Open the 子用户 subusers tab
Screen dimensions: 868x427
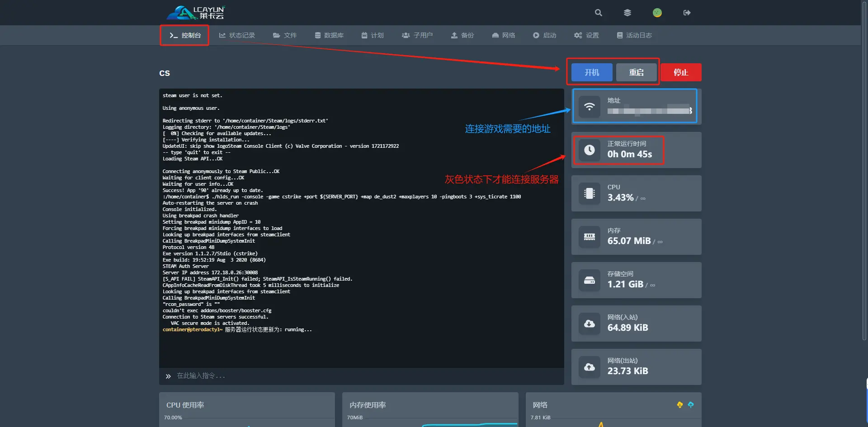(x=417, y=35)
